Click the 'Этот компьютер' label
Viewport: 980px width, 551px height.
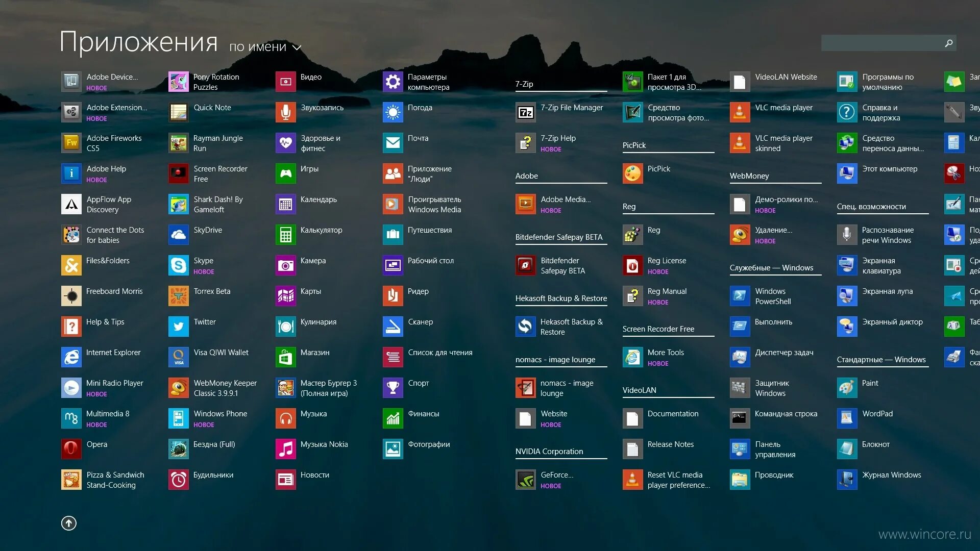pos(890,169)
